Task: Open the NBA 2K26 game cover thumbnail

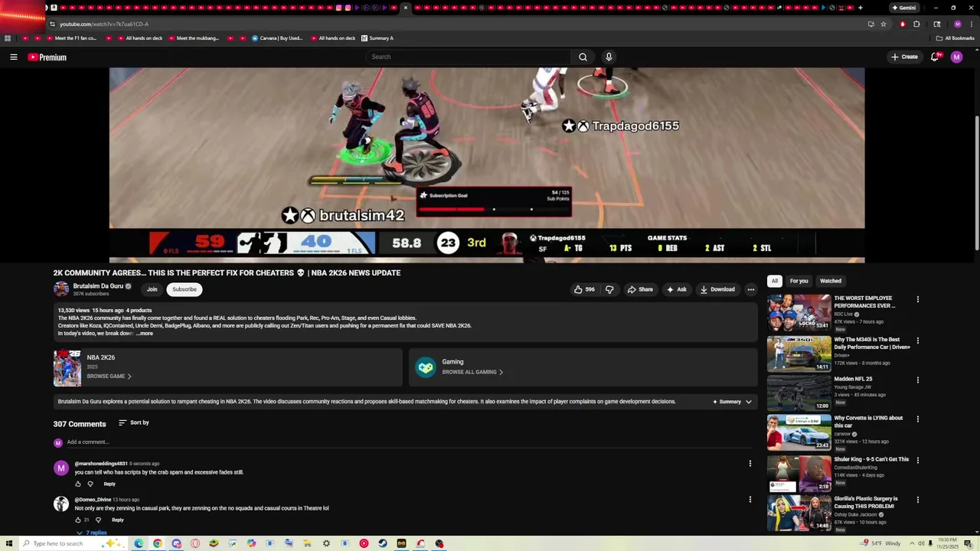Action: pyautogui.click(x=67, y=368)
